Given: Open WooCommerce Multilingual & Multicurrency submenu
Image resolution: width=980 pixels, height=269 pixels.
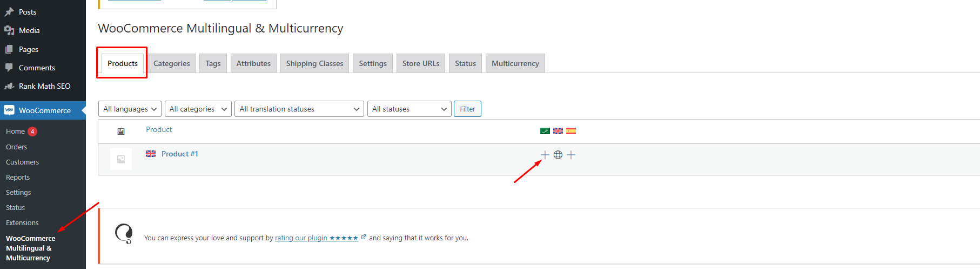Looking at the screenshot, I should coord(31,248).
